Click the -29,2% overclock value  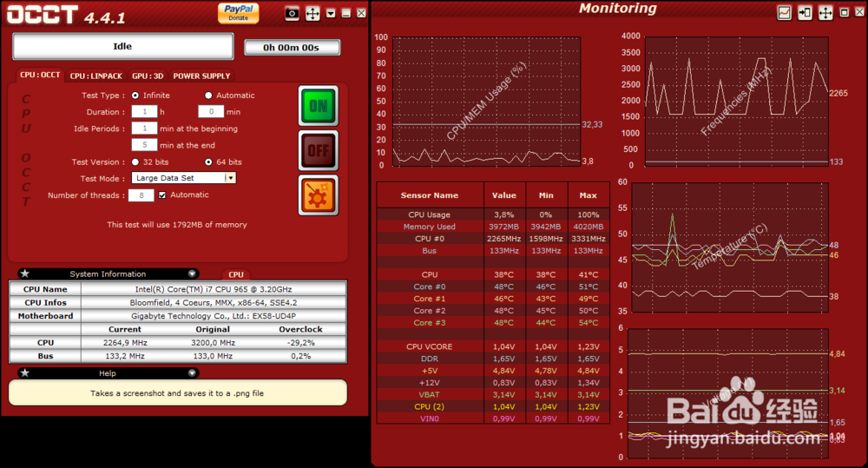tap(301, 342)
